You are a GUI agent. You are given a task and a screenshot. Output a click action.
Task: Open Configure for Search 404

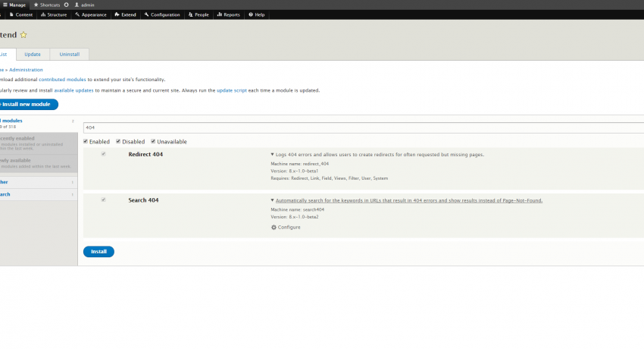289,228
